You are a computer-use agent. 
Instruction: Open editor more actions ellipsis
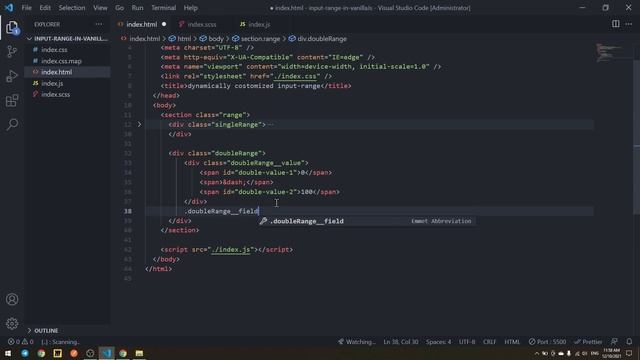click(x=629, y=24)
